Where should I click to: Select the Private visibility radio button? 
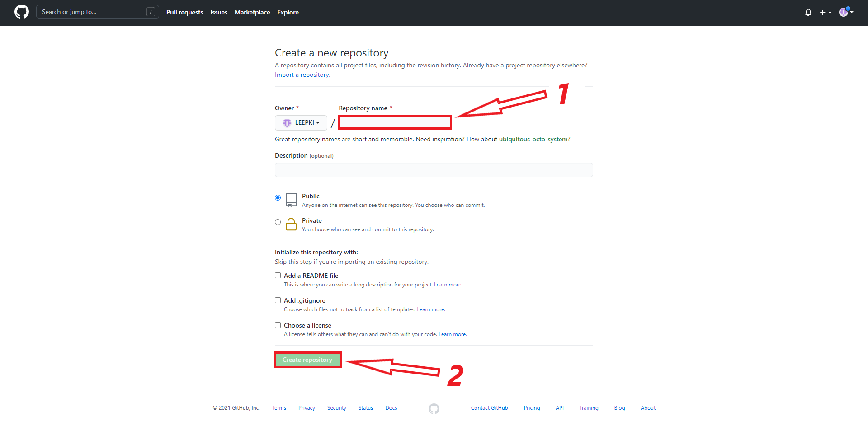tap(278, 222)
